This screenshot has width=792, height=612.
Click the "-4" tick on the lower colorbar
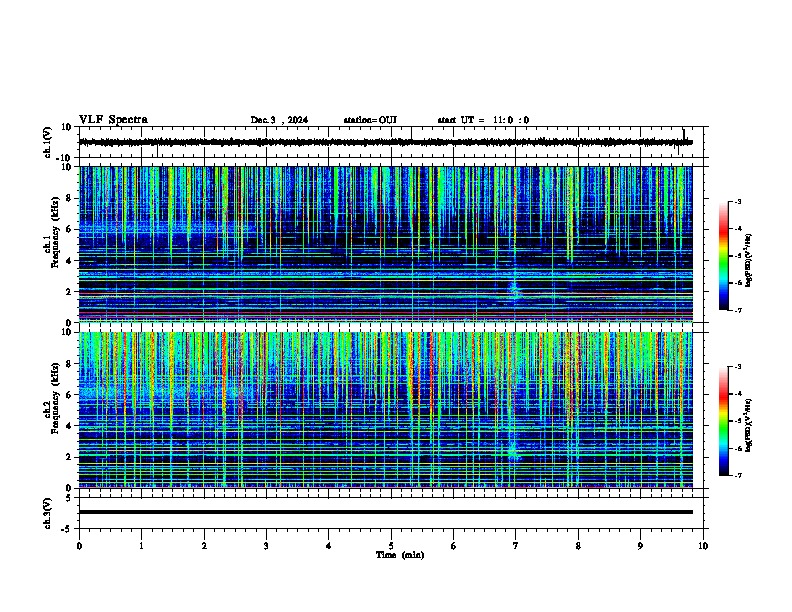[x=737, y=394]
